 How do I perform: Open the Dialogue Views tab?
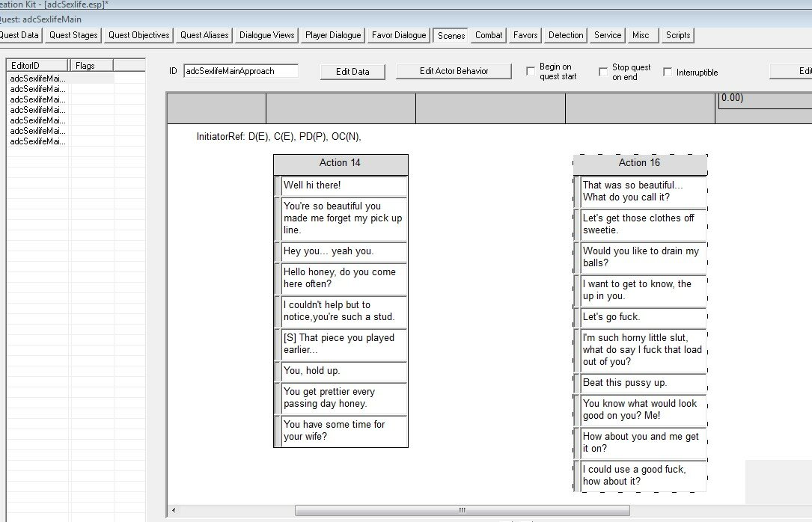pos(266,35)
